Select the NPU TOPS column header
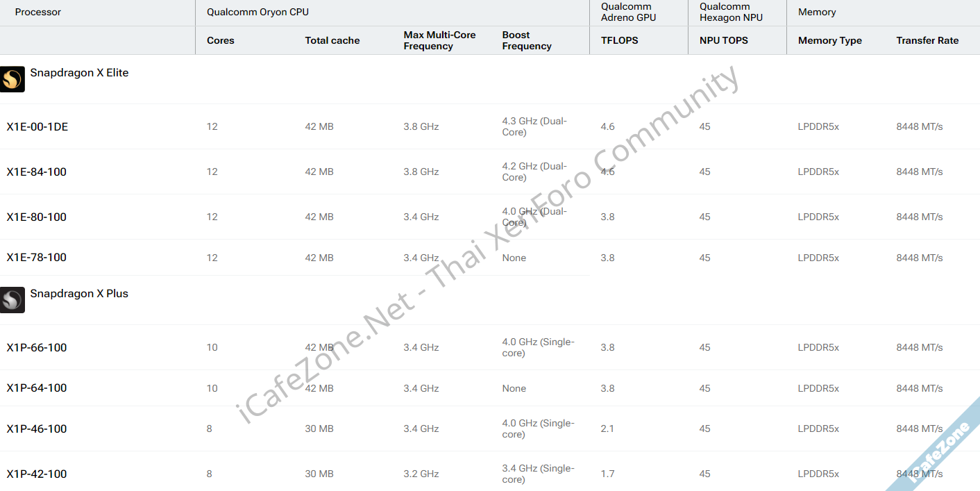980x491 pixels. [x=724, y=40]
